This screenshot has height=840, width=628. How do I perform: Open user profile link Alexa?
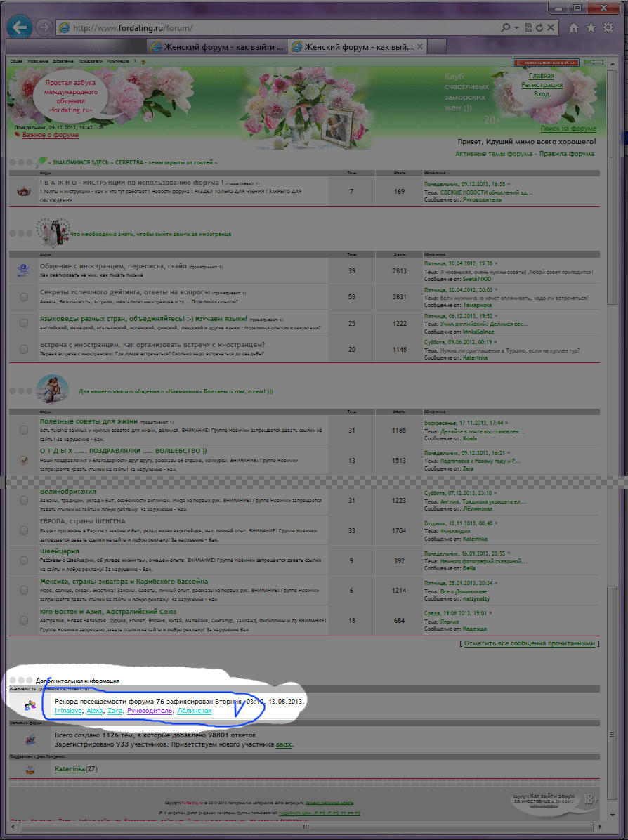pyautogui.click(x=94, y=711)
